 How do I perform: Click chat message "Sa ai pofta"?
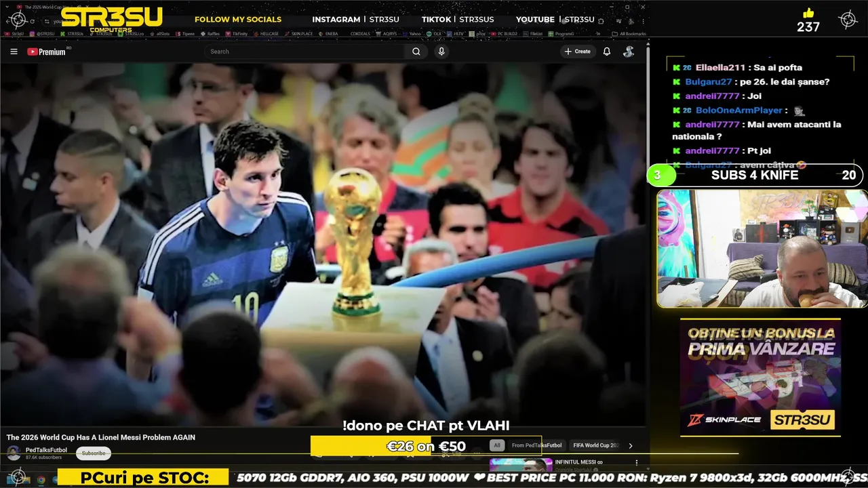tap(777, 67)
